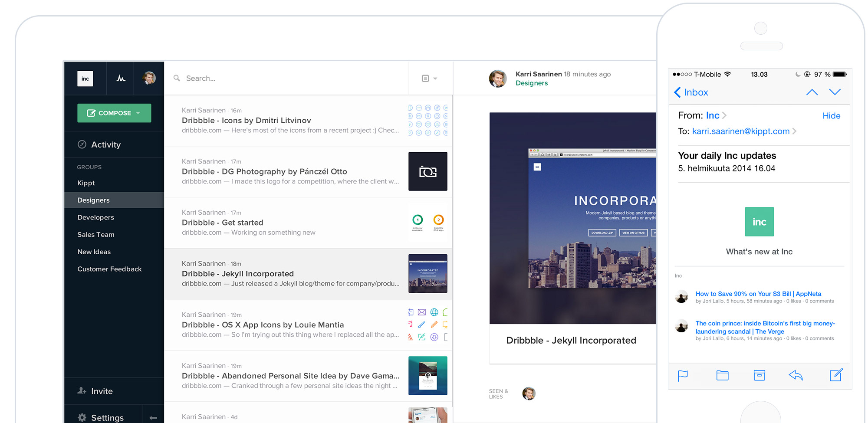Click the Jekyll Incorporated list thumbnail

[x=427, y=273]
